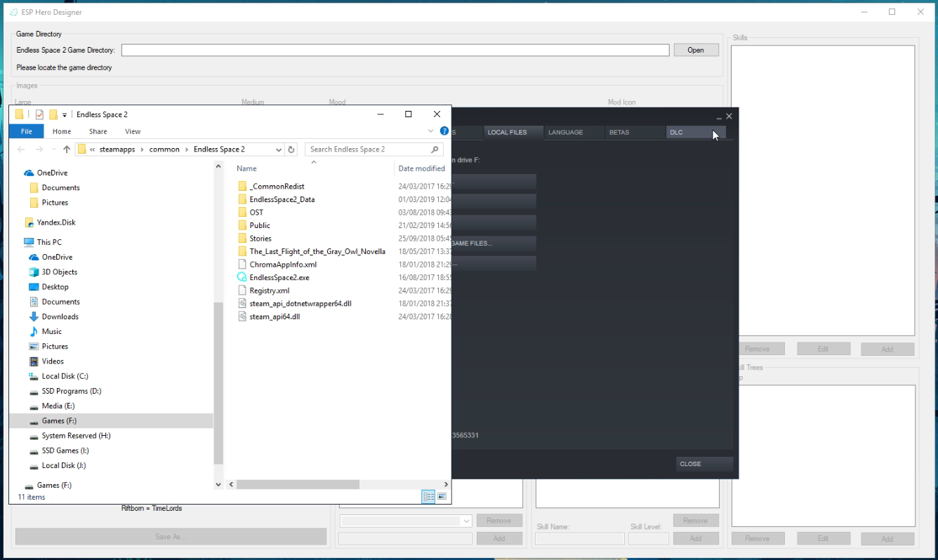This screenshot has height=560, width=938.
Task: Click the common breadcrumb in address bar
Action: [164, 149]
